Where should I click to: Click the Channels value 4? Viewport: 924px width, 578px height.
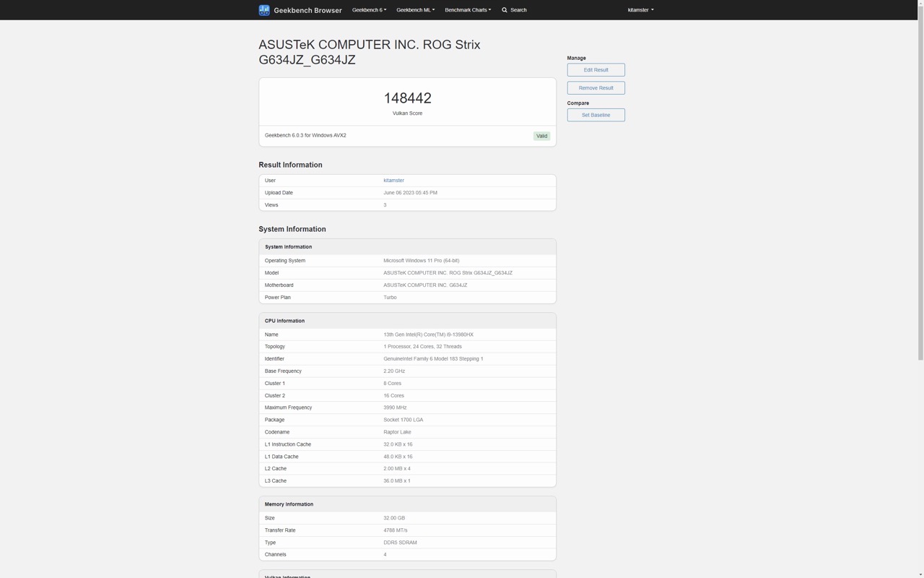385,555
